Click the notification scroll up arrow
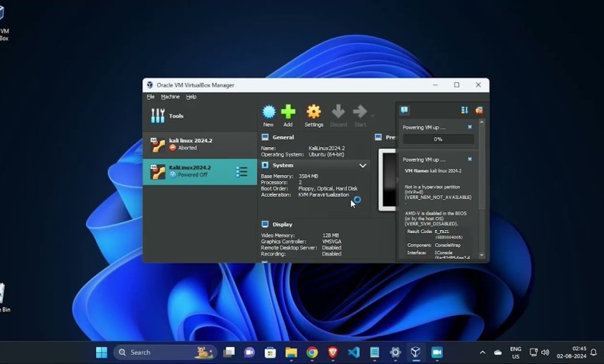Image resolution: width=604 pixels, height=364 pixels. [x=482, y=122]
